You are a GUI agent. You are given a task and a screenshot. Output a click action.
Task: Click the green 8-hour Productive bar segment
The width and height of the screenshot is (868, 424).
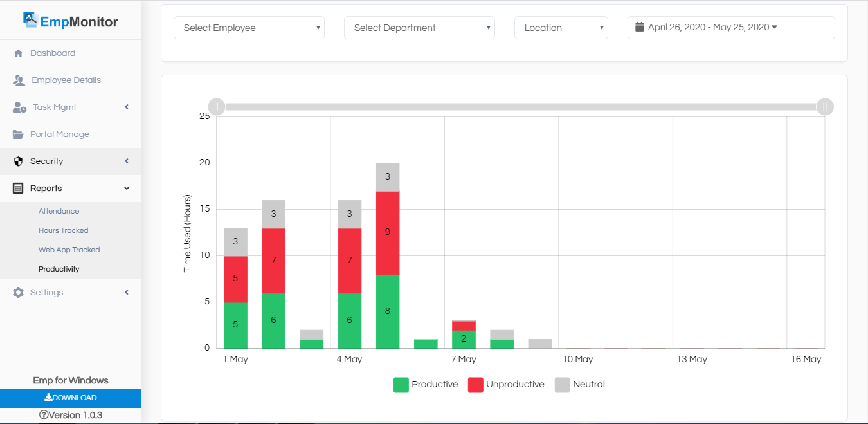coord(388,311)
